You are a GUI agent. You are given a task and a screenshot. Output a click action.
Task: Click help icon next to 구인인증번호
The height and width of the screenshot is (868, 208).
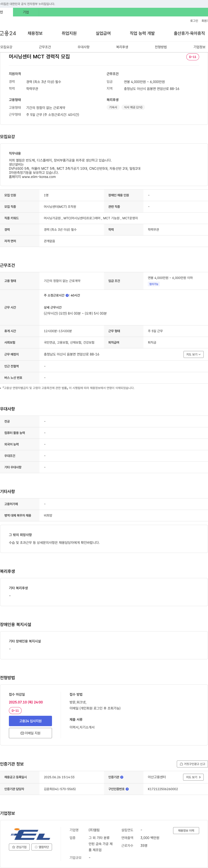pyautogui.click(x=127, y=789)
